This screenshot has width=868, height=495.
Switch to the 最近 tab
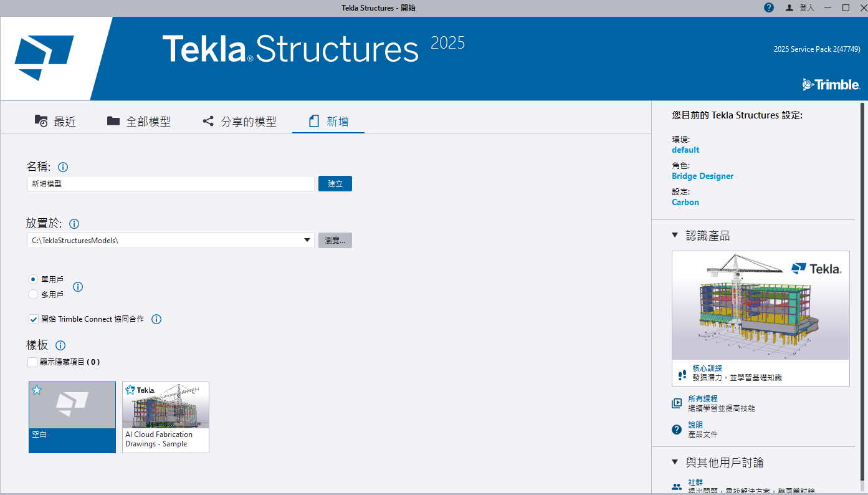[55, 122]
